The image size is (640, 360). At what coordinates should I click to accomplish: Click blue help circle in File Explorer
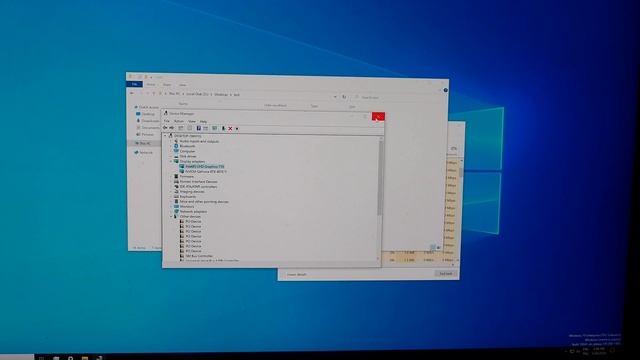coord(445,90)
